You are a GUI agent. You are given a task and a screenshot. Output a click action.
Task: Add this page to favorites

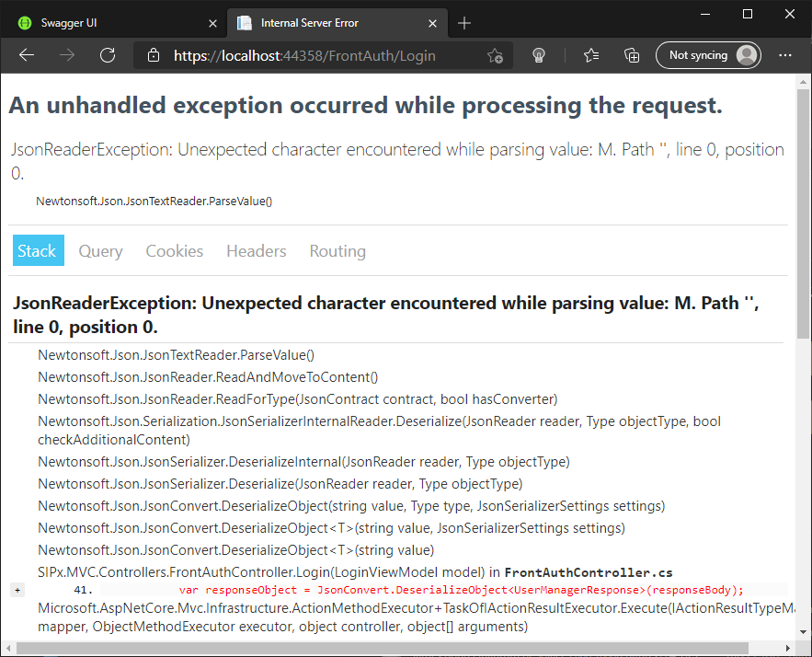495,55
